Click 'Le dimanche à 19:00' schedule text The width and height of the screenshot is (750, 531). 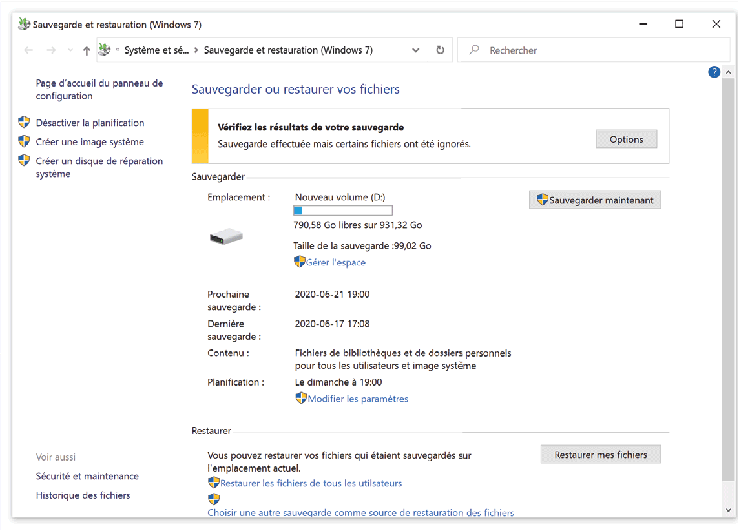tap(338, 382)
